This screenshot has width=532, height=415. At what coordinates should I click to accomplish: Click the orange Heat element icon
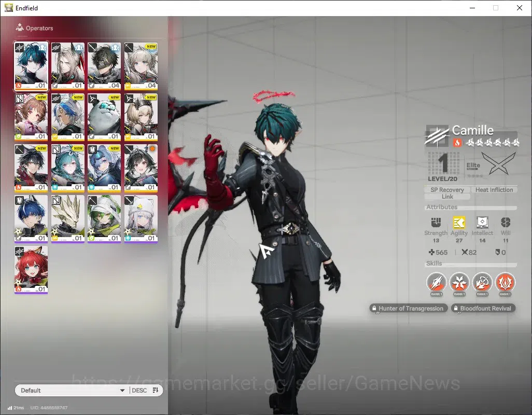(x=457, y=143)
